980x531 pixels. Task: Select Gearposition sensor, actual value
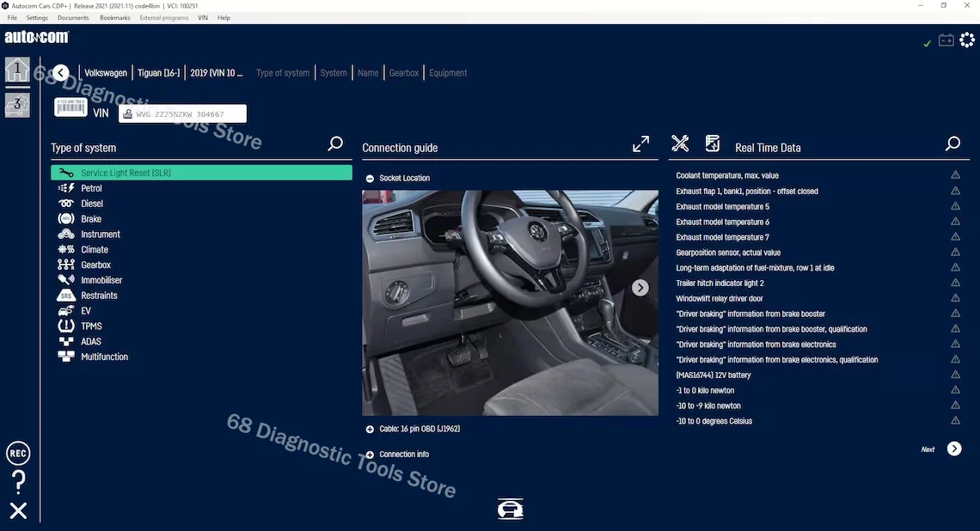coord(728,253)
